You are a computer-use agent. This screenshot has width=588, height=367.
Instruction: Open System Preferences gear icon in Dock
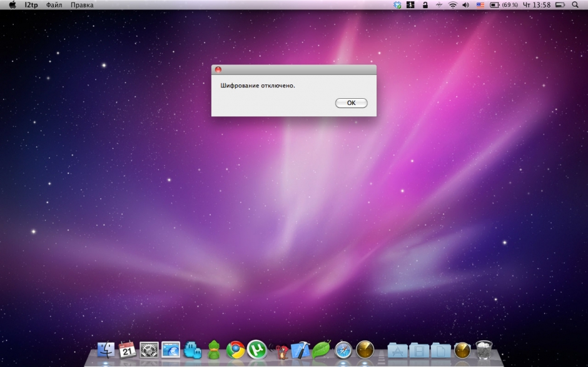pyautogui.click(x=149, y=350)
